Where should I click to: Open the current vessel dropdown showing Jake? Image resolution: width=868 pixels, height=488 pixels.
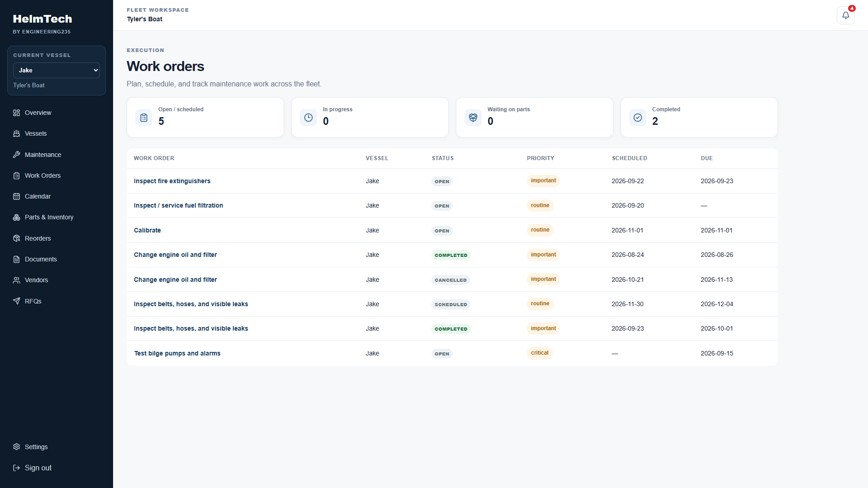[57, 70]
